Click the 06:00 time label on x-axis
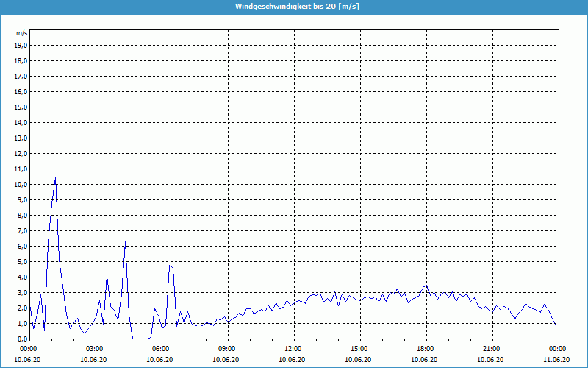The height and width of the screenshot is (368, 588). tap(160, 349)
